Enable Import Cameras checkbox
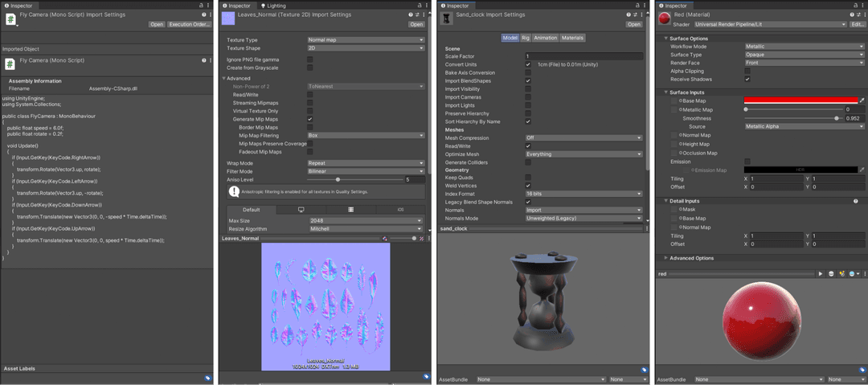The height and width of the screenshot is (385, 868). coord(528,97)
